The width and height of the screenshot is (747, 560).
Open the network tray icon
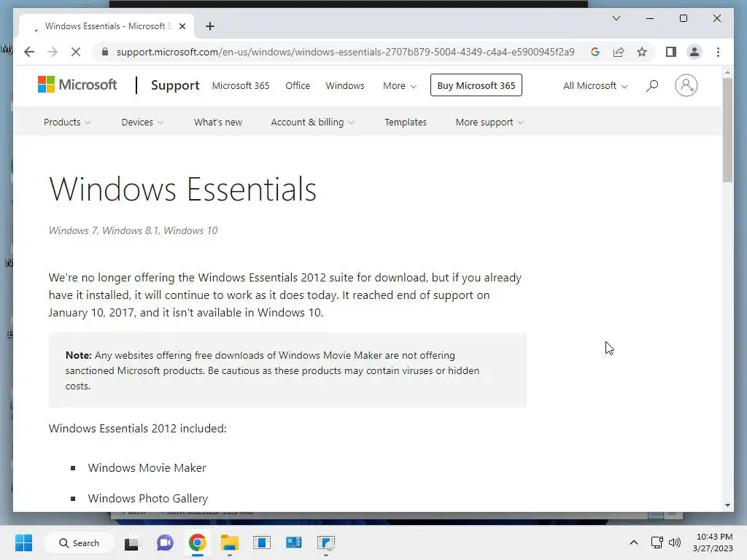tap(657, 542)
